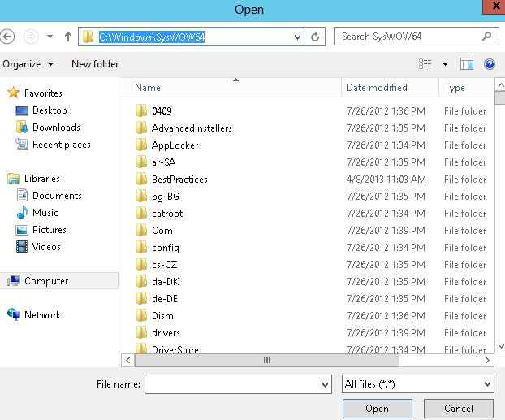Open the All files (*.*) filter dropdown
The width and height of the screenshot is (505, 420).
(x=417, y=384)
